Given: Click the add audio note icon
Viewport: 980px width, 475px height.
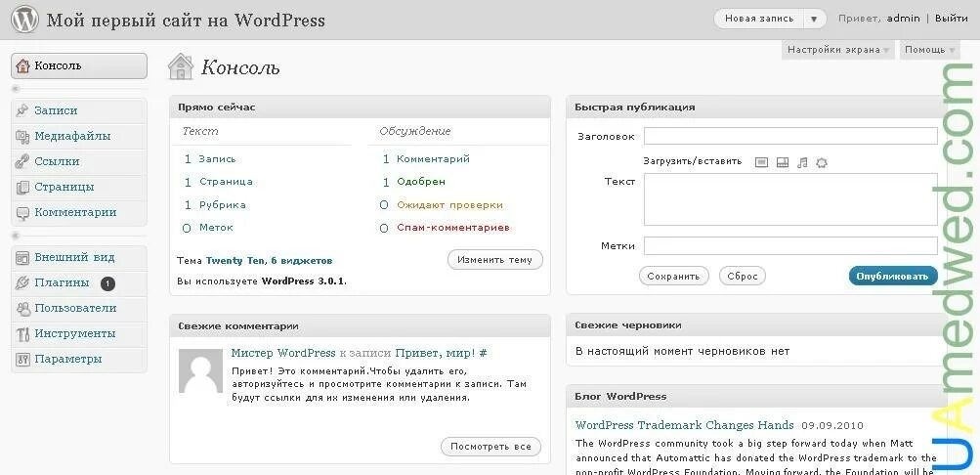Looking at the screenshot, I should pos(802,162).
